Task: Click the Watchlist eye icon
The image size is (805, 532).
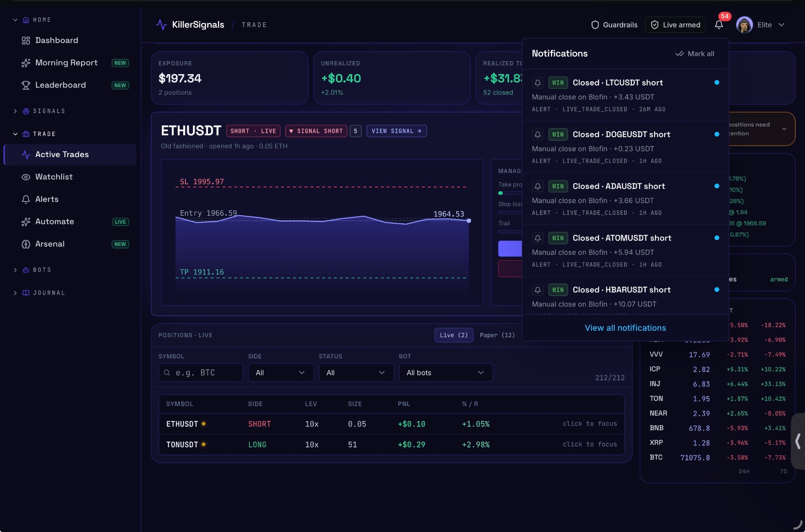Action: tap(26, 177)
